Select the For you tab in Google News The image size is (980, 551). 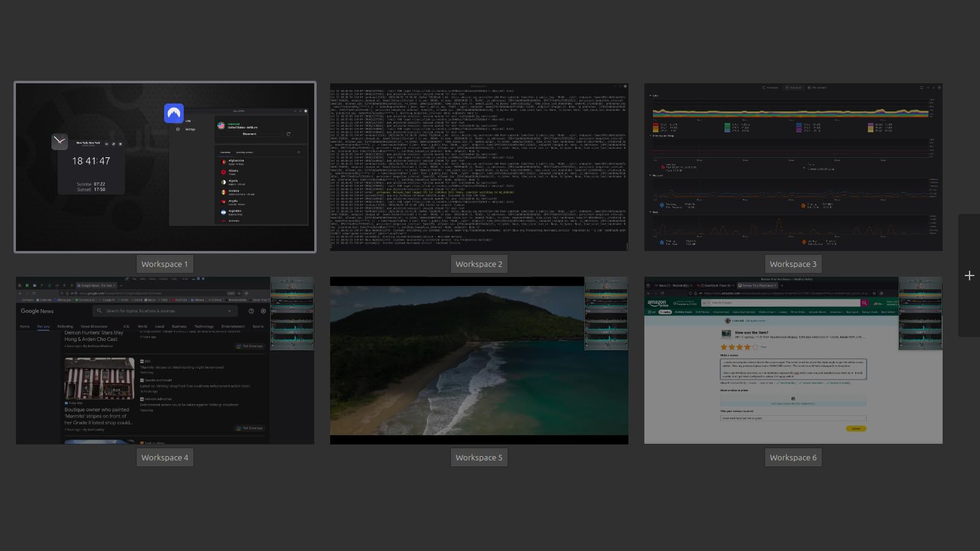(x=43, y=326)
